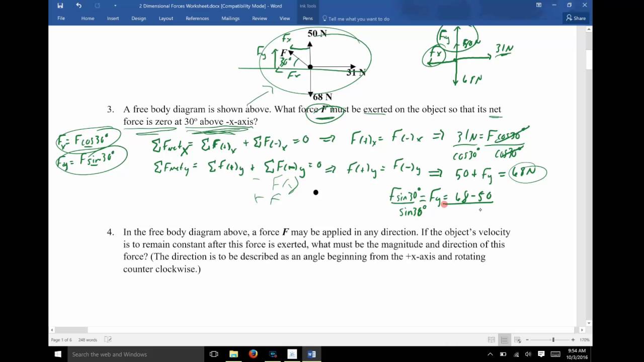
Task: Switch to the Home tab
Action: [88, 19]
